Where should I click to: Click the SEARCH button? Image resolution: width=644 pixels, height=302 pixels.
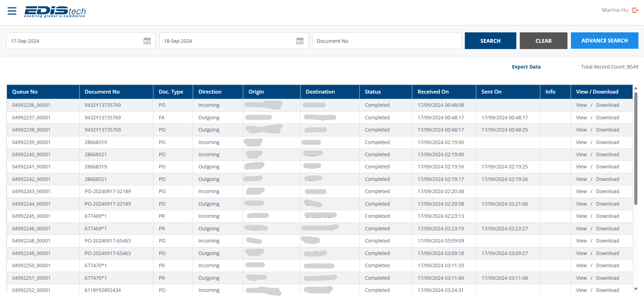(x=491, y=41)
